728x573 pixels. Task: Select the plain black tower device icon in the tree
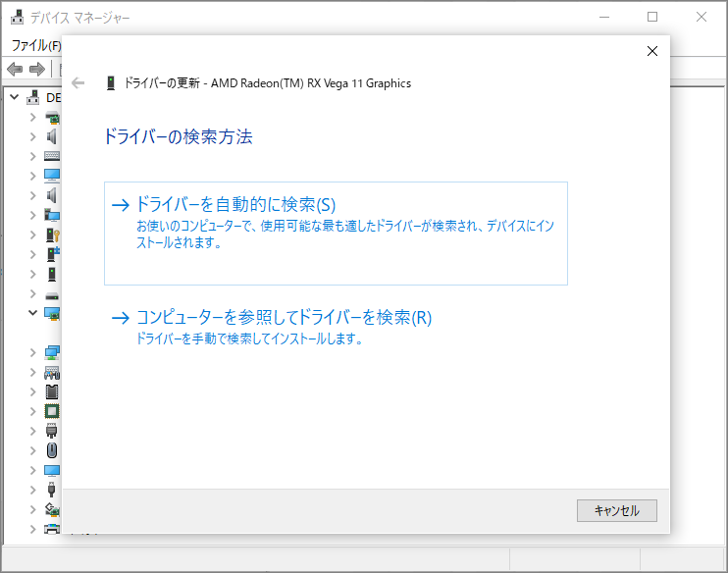52,274
